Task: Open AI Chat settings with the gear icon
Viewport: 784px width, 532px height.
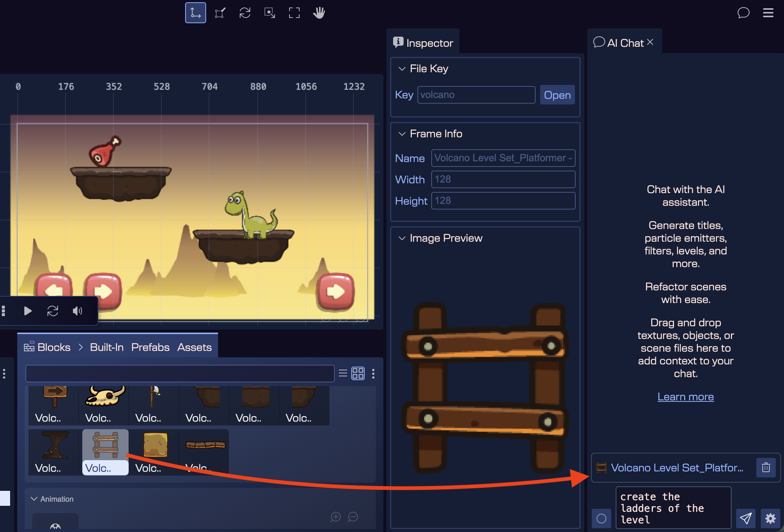Action: click(x=770, y=519)
